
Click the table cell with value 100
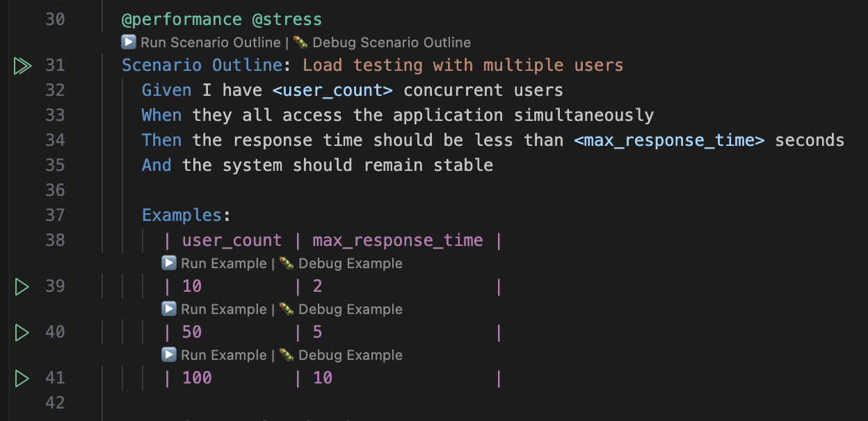coord(197,378)
